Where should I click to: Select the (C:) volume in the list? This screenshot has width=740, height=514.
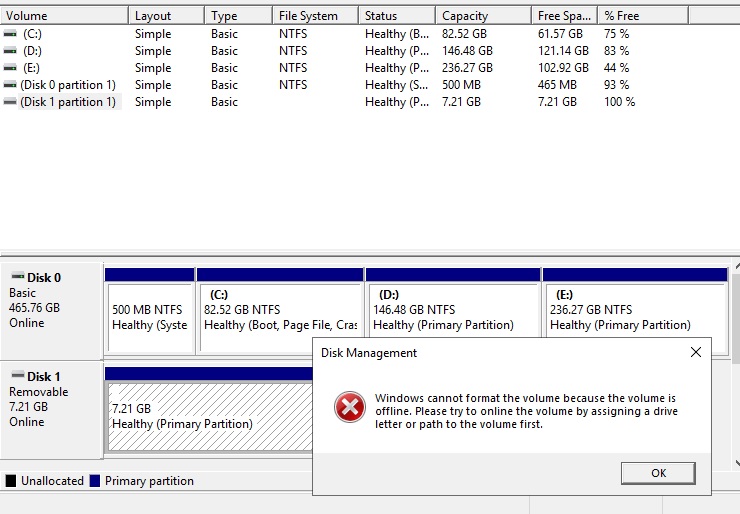pyautogui.click(x=32, y=34)
